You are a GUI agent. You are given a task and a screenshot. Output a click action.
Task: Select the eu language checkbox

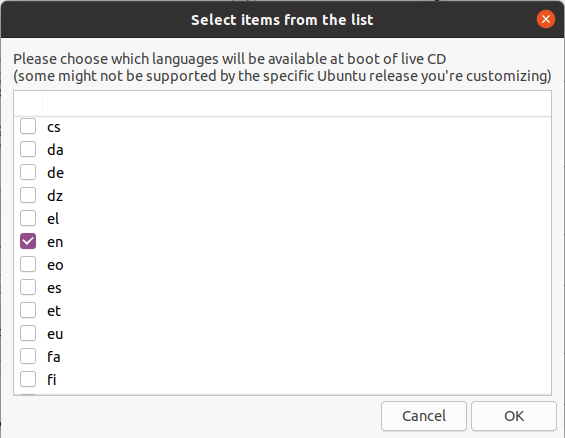28,334
